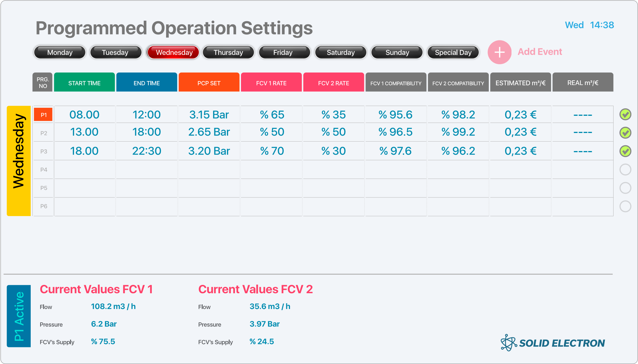Screen dimensions: 638x364
Task: Switch to the Monday tab
Action: (60, 52)
